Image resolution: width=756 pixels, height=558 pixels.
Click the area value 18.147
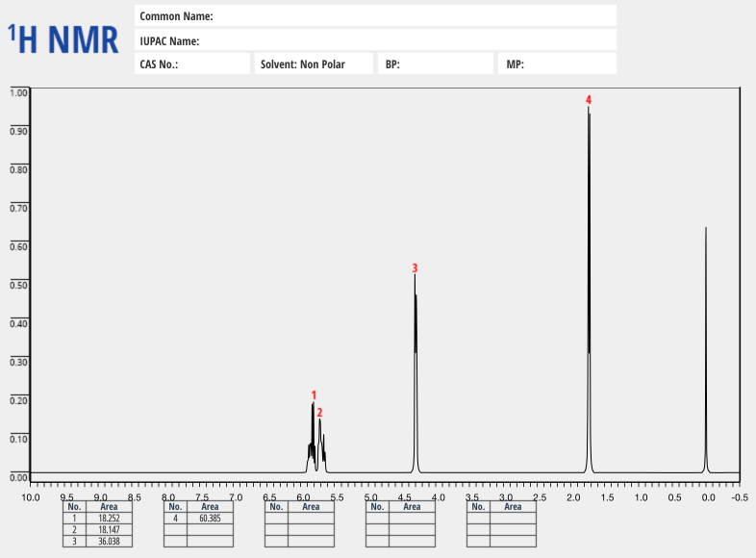point(109,530)
